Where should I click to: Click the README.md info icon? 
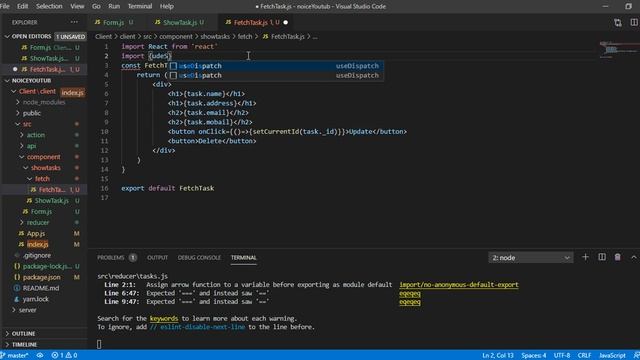pos(17,288)
